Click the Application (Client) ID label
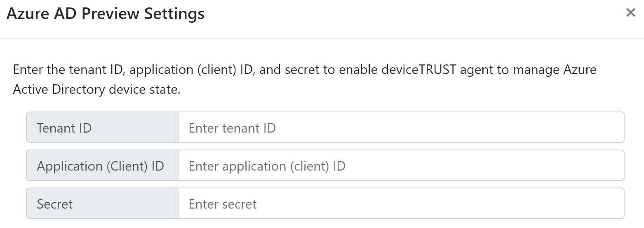Image resolution: width=644 pixels, height=228 pixels. pyautogui.click(x=101, y=166)
